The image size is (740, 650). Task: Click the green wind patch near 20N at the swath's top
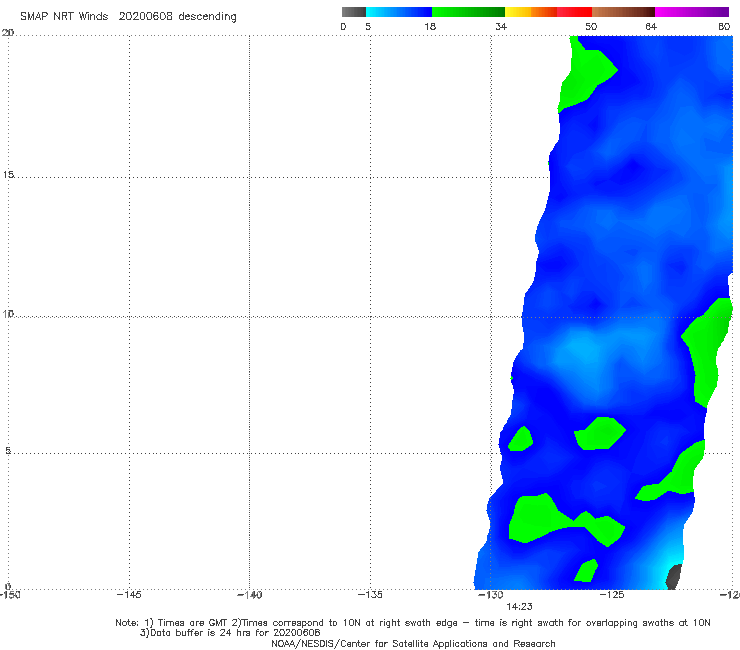[583, 73]
